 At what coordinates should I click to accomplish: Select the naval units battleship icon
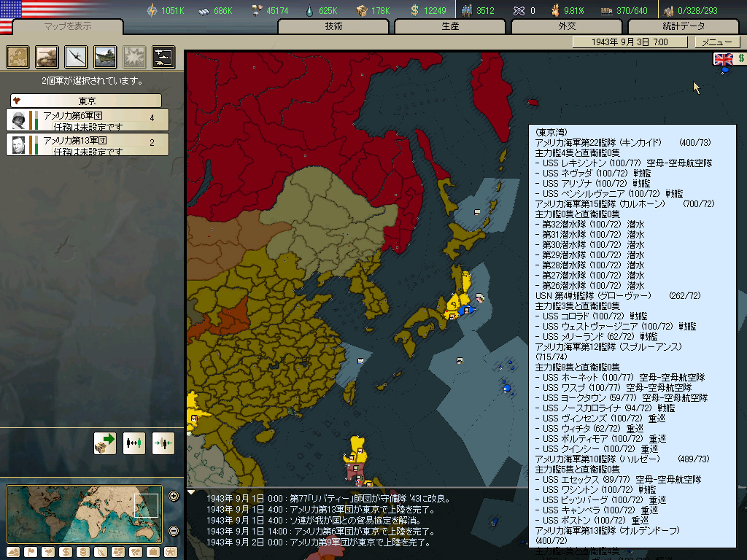point(105,57)
